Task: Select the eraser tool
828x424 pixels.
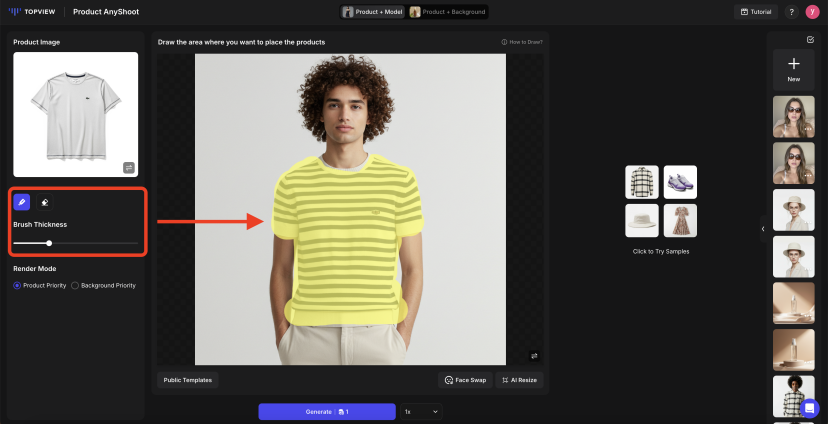Action: tap(45, 202)
